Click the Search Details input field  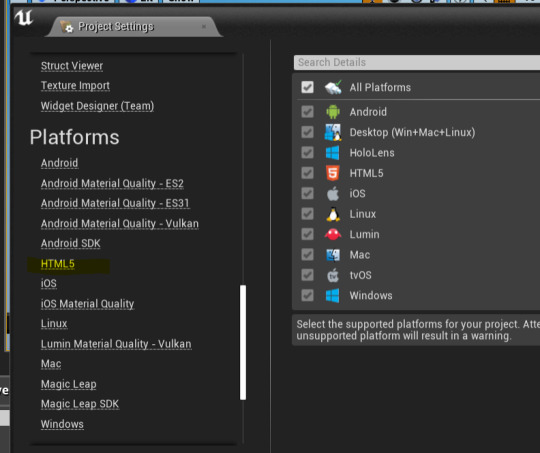(417, 62)
